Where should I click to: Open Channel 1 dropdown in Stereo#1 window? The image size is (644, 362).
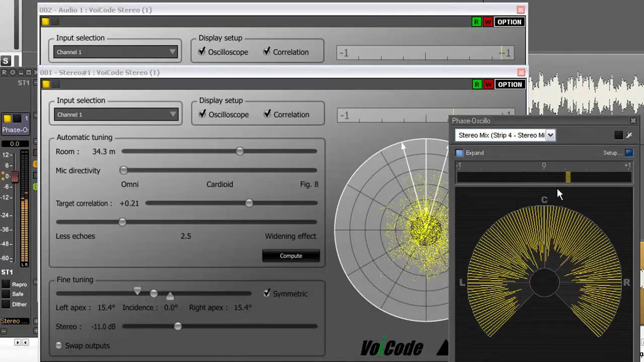click(116, 115)
